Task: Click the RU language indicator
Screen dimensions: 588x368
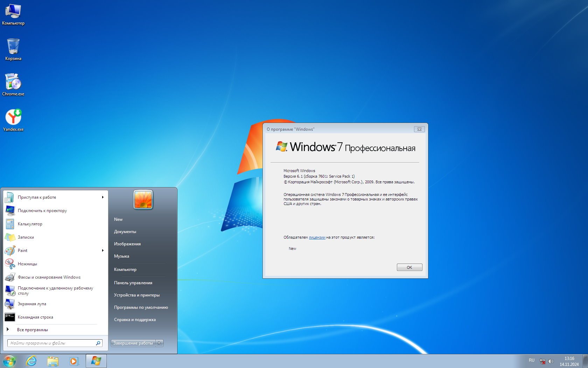Action: coord(532,360)
